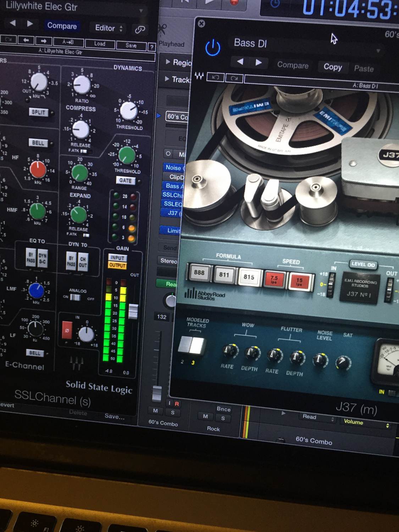399x532 pixels.
Task: Open the Read automation dropdown in track header
Action: (317, 417)
